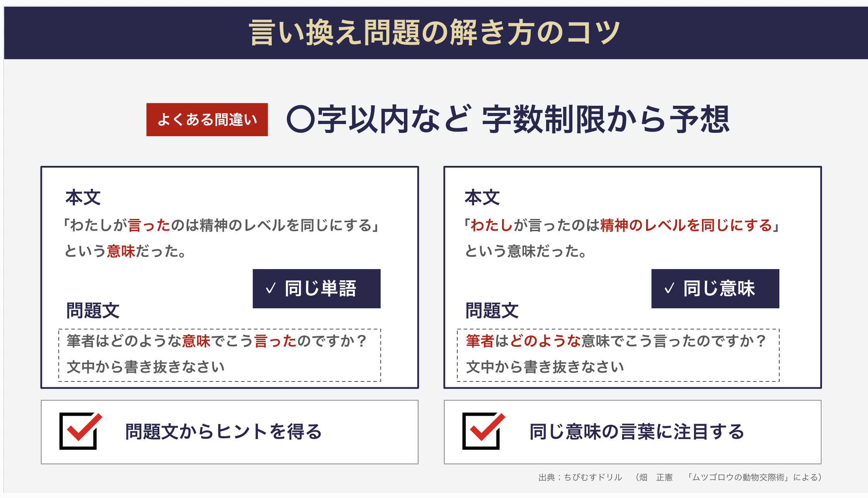Click the small check mark in 同じ意味 badge
This screenshot has width=868, height=498.
(669, 288)
